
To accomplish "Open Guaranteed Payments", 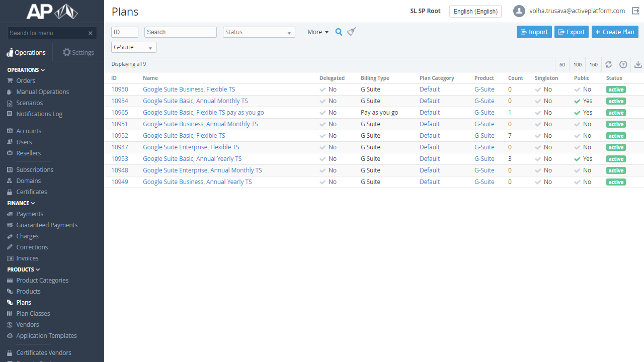I will coord(47,225).
